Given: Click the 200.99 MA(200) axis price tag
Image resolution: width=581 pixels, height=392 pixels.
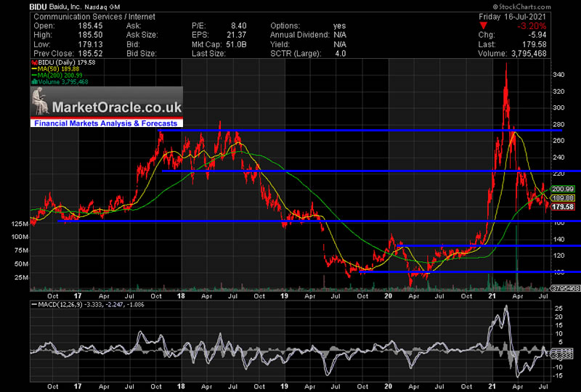Looking at the screenshot, I should point(564,188).
